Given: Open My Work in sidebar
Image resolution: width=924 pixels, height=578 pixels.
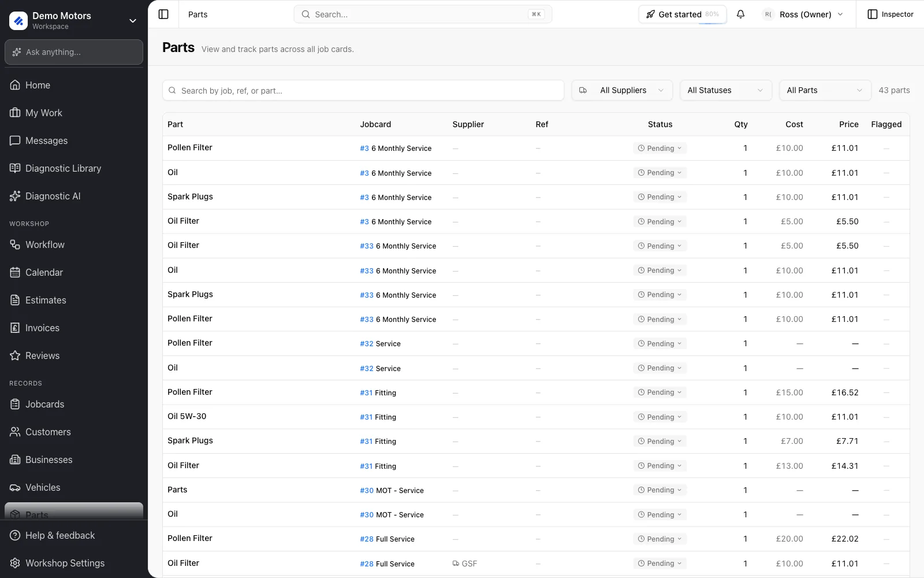Looking at the screenshot, I should pos(74,113).
